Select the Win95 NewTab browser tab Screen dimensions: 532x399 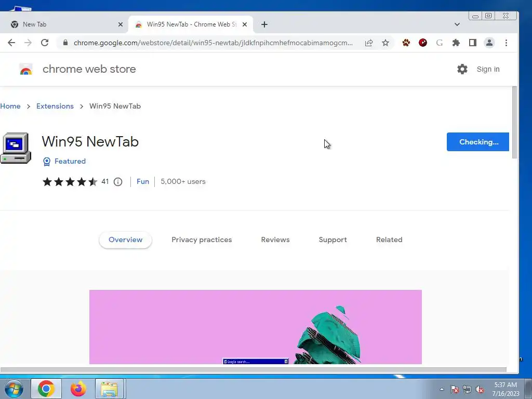tap(190, 24)
